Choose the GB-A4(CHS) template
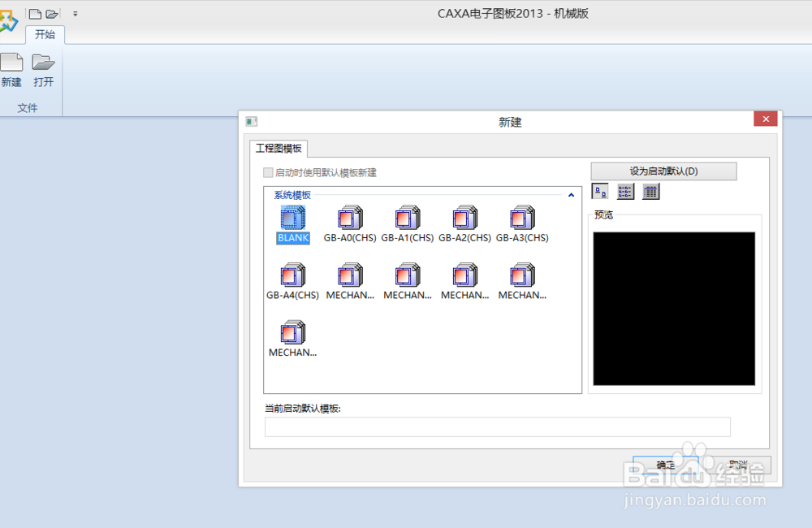The height and width of the screenshot is (528, 812). point(292,281)
